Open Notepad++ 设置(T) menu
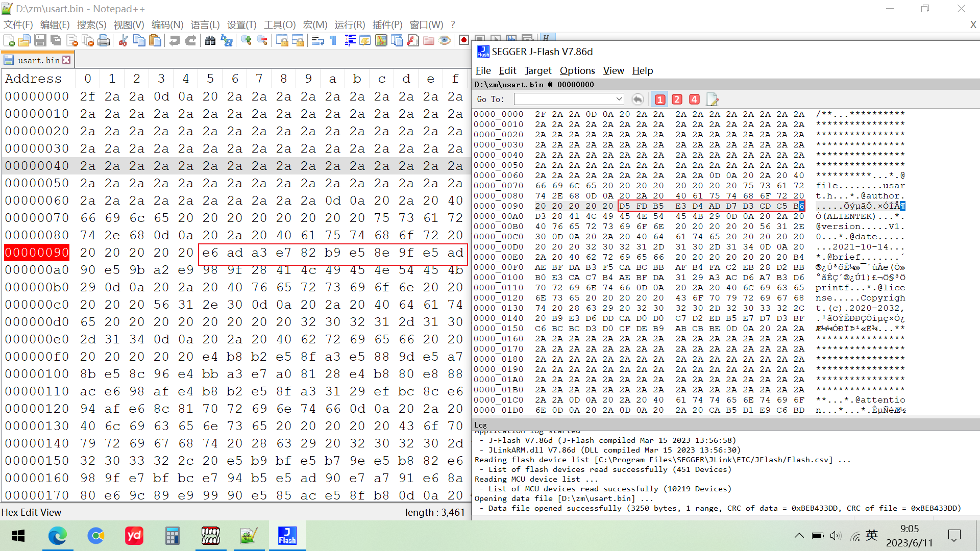980x551 pixels. point(242,25)
